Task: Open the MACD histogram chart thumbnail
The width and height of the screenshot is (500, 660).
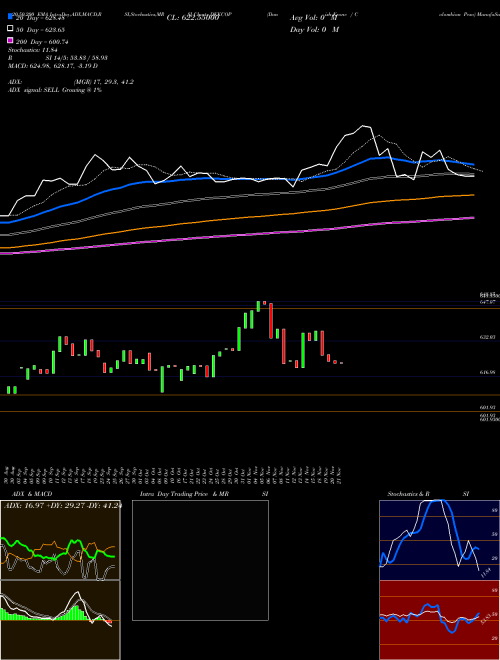Action: [60, 620]
